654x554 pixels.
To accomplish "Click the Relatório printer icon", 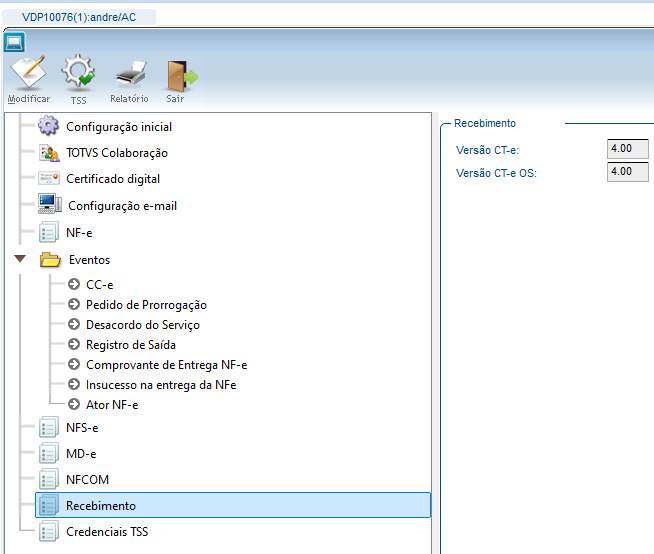I will [x=131, y=74].
